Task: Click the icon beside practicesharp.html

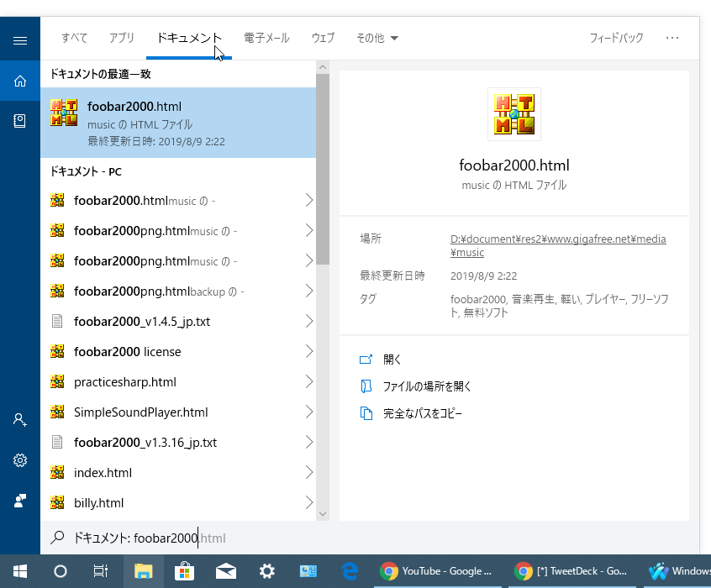Action: point(57,381)
